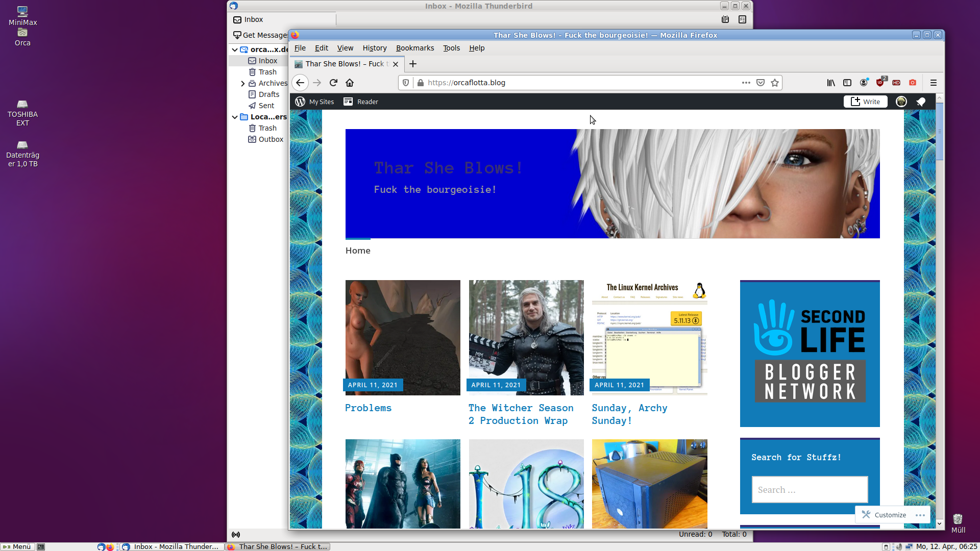The image size is (980, 551).
Task: Open a new Firefox tab
Action: click(x=413, y=64)
